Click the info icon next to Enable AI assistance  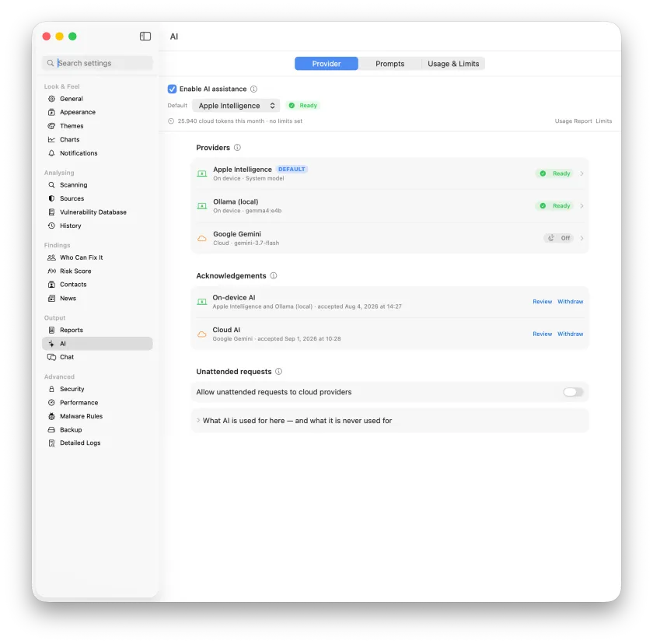pos(253,89)
